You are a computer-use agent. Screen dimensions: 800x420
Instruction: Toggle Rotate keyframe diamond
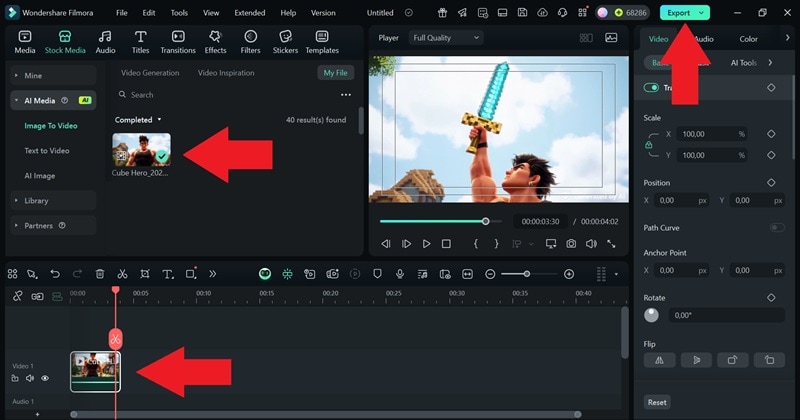(x=771, y=298)
